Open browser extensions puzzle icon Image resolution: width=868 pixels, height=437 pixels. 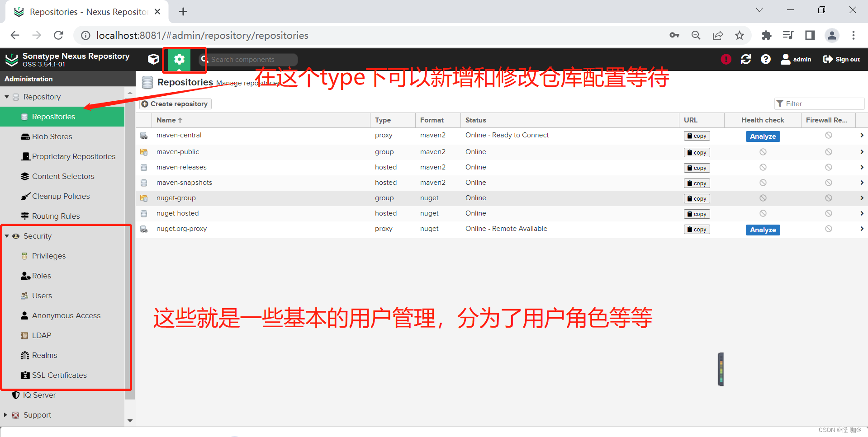coord(767,35)
